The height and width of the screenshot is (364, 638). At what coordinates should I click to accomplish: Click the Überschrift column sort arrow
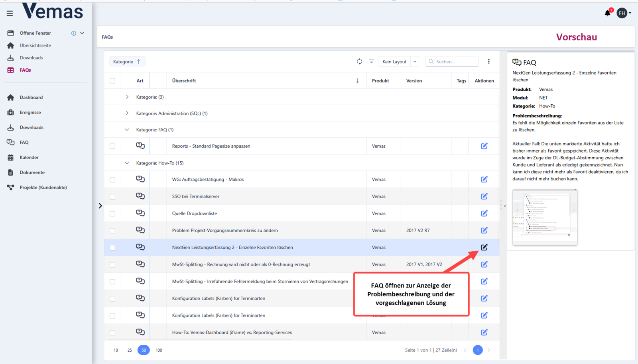(358, 80)
